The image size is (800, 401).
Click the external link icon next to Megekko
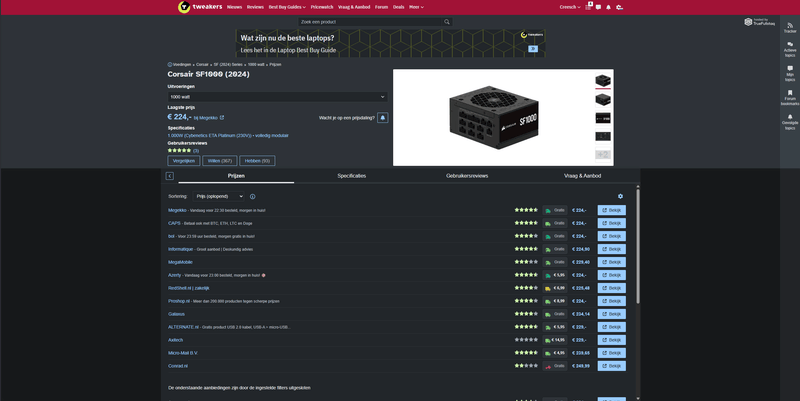tap(222, 118)
